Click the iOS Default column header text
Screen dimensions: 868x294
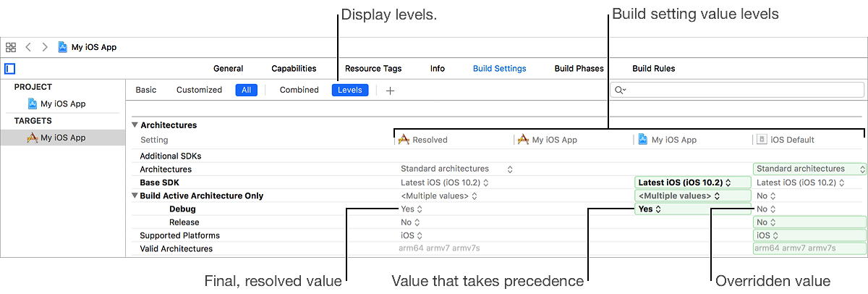793,140
